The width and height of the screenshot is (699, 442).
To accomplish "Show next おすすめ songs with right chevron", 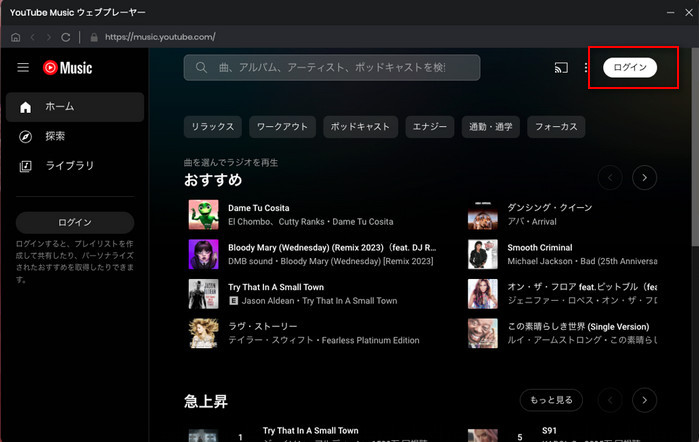I will [x=644, y=178].
